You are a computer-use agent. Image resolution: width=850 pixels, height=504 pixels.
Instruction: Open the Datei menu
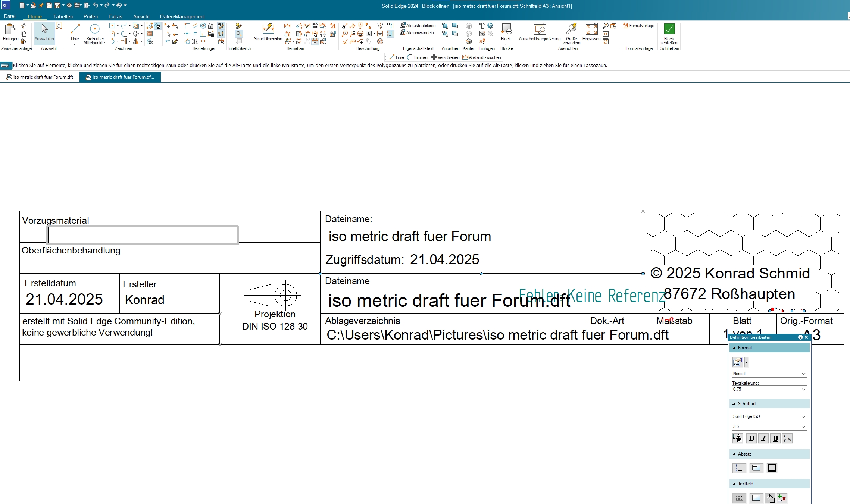coord(10,16)
